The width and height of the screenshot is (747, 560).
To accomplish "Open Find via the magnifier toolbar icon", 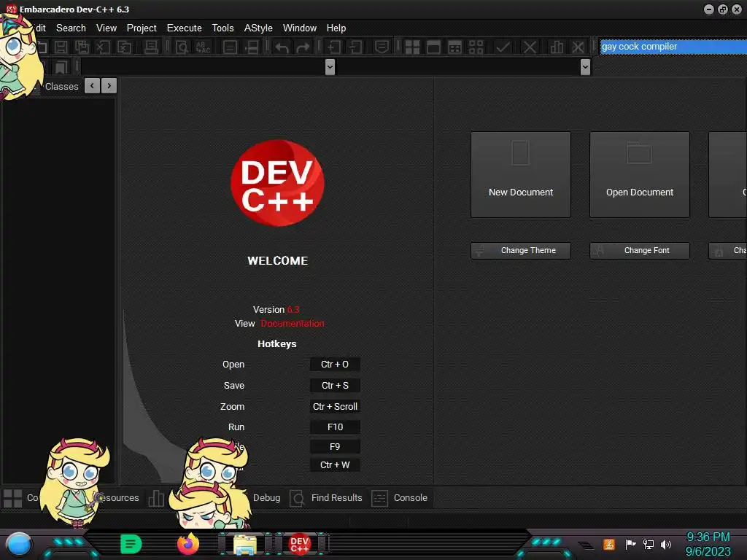I will click(182, 47).
